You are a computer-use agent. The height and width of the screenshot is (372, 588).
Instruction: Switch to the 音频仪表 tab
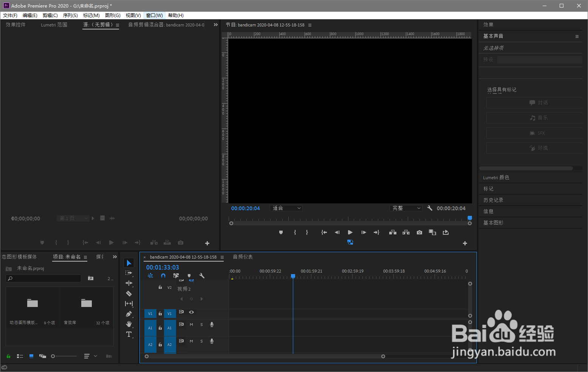[243, 257]
